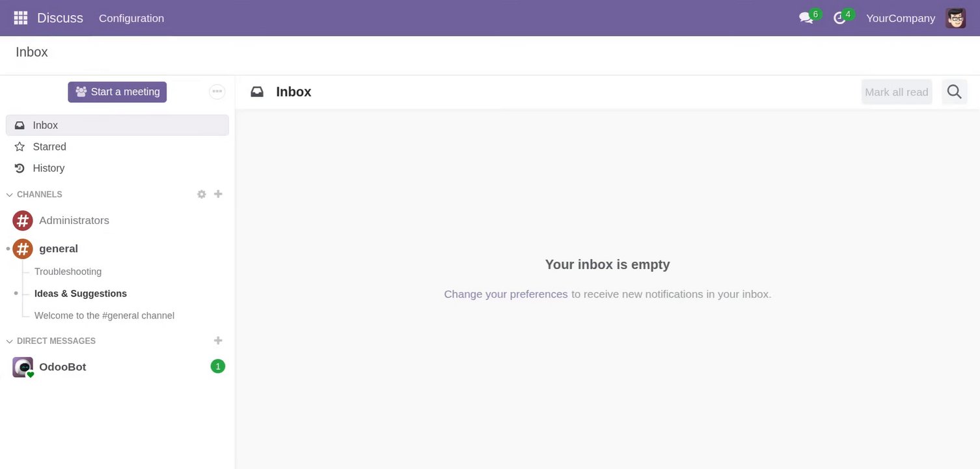Open the Ideas & Suggestions thread
The height and width of the screenshot is (469, 980).
pos(81,294)
